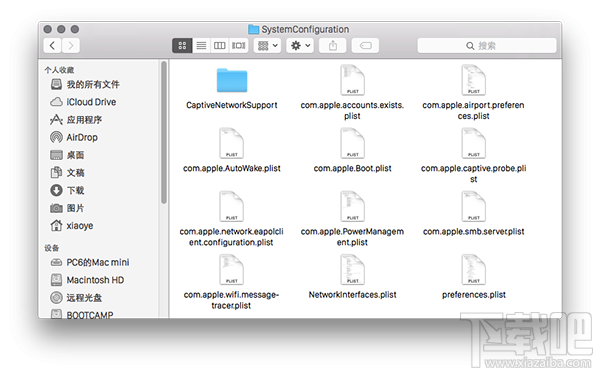The width and height of the screenshot is (600, 373).
Task: Click the NetworkInterfaces.plist name label
Action: [x=352, y=295]
